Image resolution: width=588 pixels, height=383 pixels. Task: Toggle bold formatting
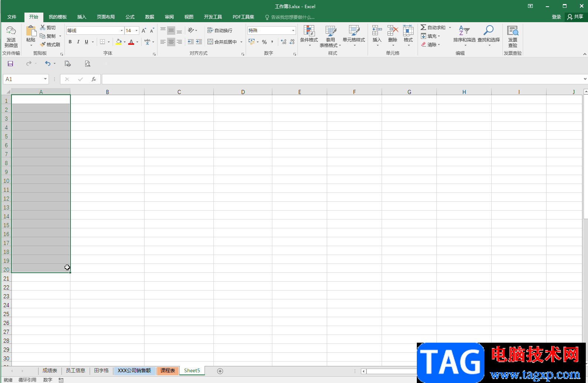click(70, 42)
